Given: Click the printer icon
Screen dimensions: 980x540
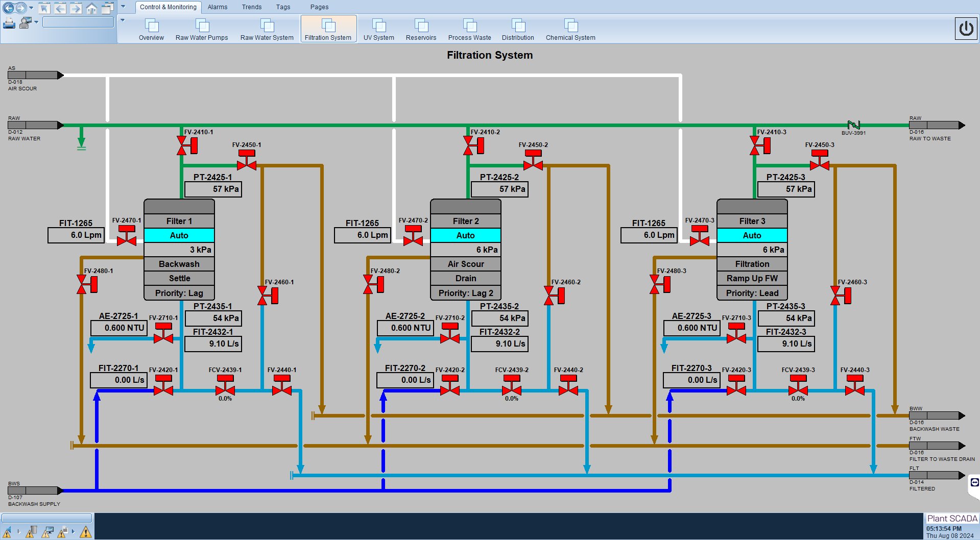Looking at the screenshot, I should tap(9, 22).
